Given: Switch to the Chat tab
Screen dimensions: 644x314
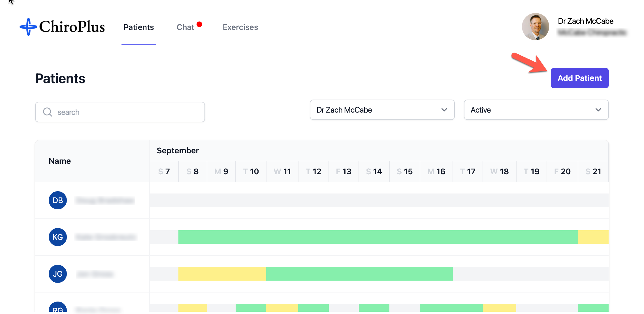Looking at the screenshot, I should click(185, 27).
